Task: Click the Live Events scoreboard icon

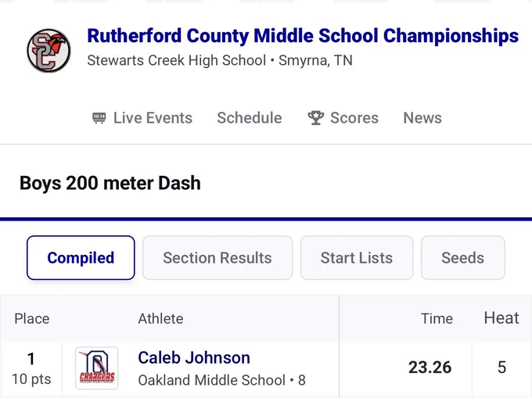Action: pos(99,118)
